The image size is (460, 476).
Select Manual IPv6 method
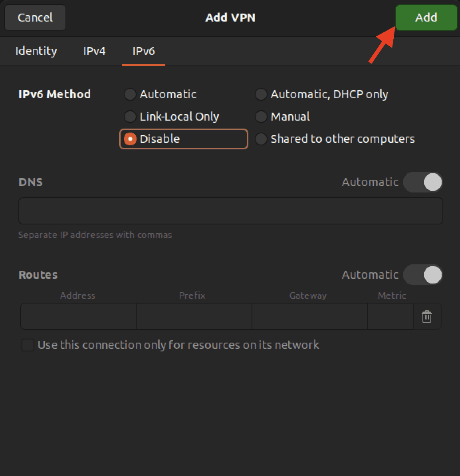coord(261,117)
